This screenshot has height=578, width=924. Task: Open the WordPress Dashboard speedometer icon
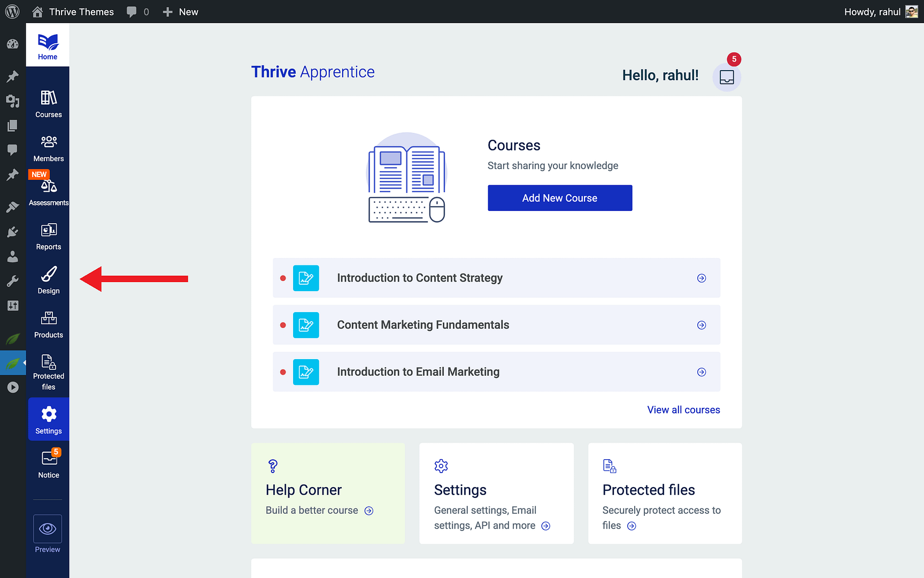pos(13,44)
